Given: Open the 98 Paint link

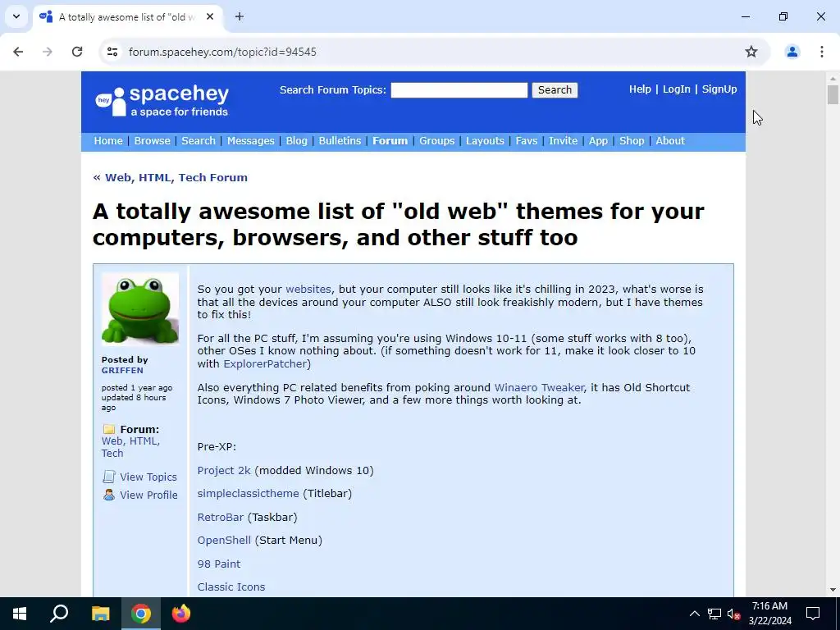Looking at the screenshot, I should (219, 564).
